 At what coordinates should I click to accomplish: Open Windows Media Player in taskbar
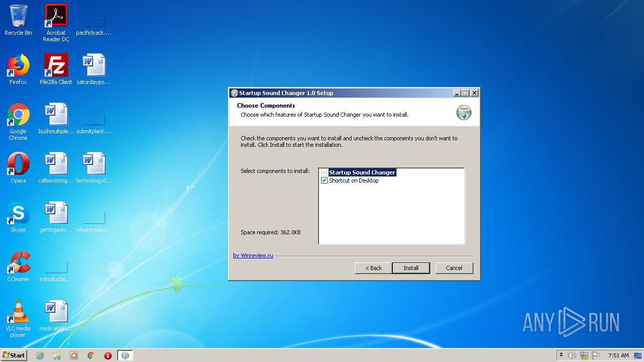pyautogui.click(x=74, y=355)
